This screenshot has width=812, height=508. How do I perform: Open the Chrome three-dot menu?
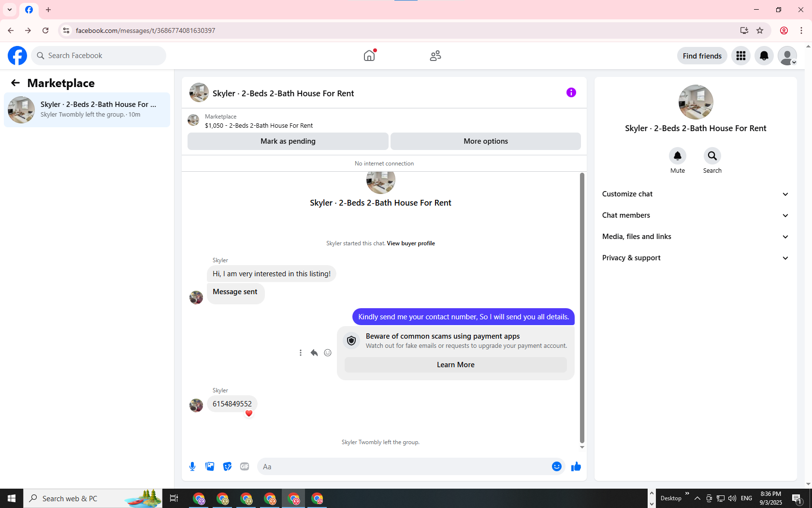(x=801, y=30)
